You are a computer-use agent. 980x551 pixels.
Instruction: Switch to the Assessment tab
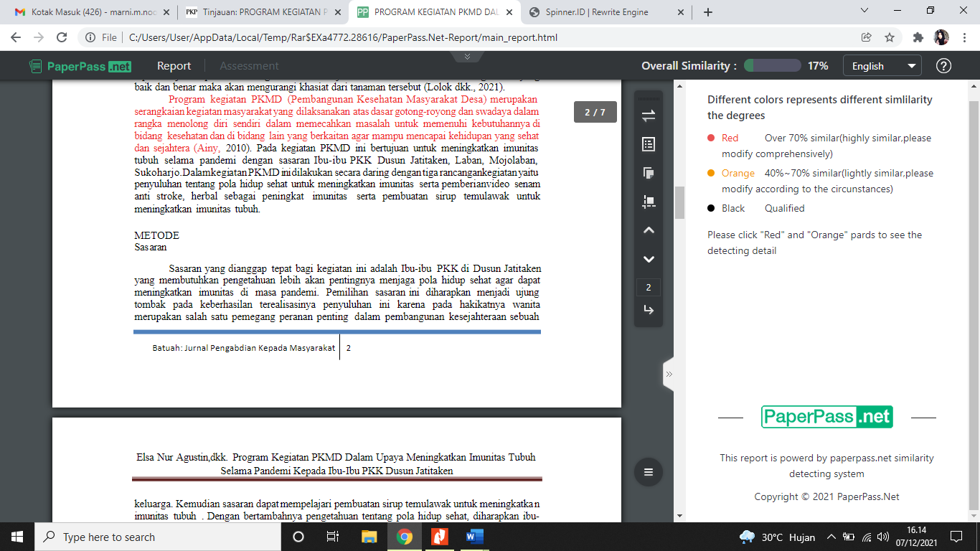tap(249, 66)
